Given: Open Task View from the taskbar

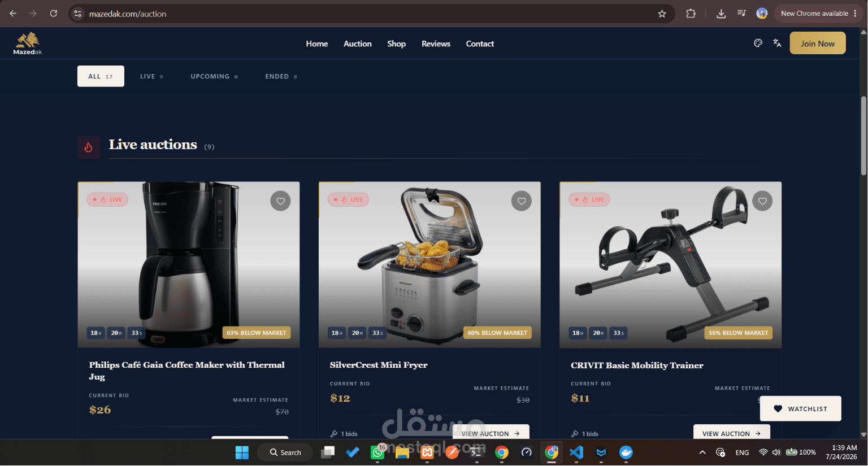Looking at the screenshot, I should click(328, 452).
